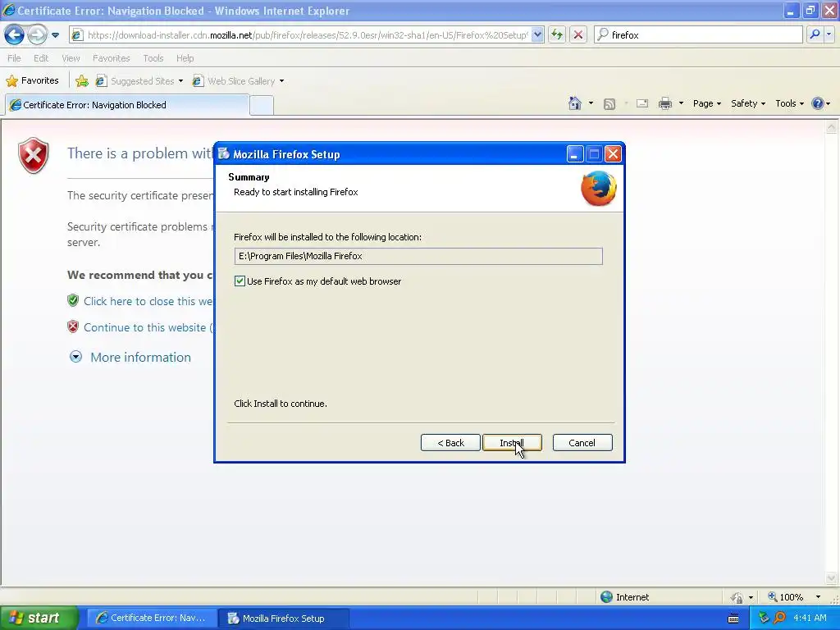Open the Safety command bar menu

click(x=748, y=103)
